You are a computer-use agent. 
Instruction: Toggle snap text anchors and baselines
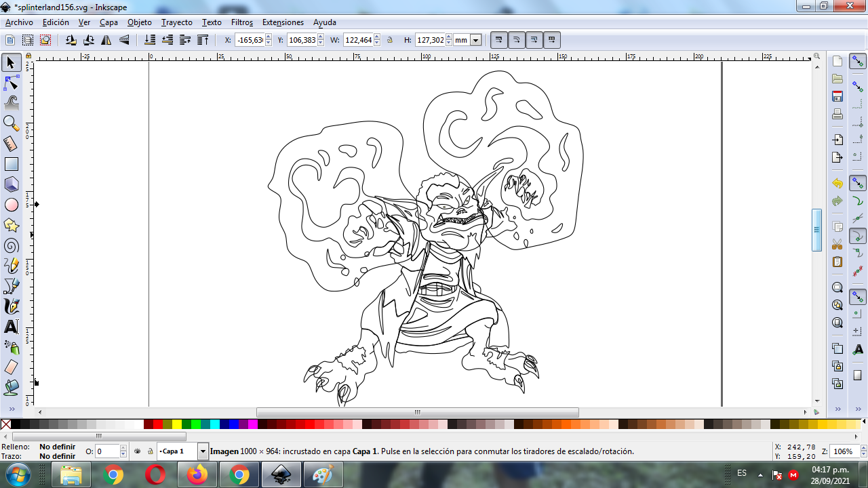coord(858,348)
